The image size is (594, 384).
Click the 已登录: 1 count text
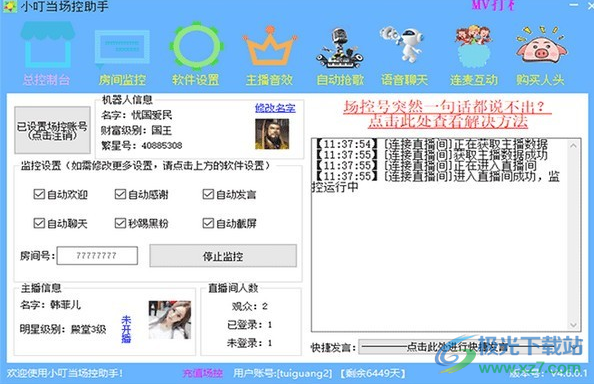(x=249, y=325)
